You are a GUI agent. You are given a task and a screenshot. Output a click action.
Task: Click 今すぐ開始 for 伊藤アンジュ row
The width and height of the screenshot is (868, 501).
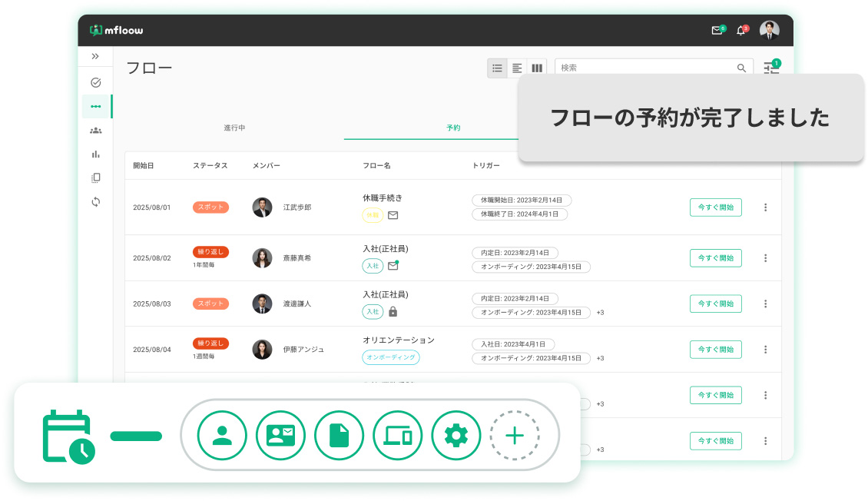(716, 350)
